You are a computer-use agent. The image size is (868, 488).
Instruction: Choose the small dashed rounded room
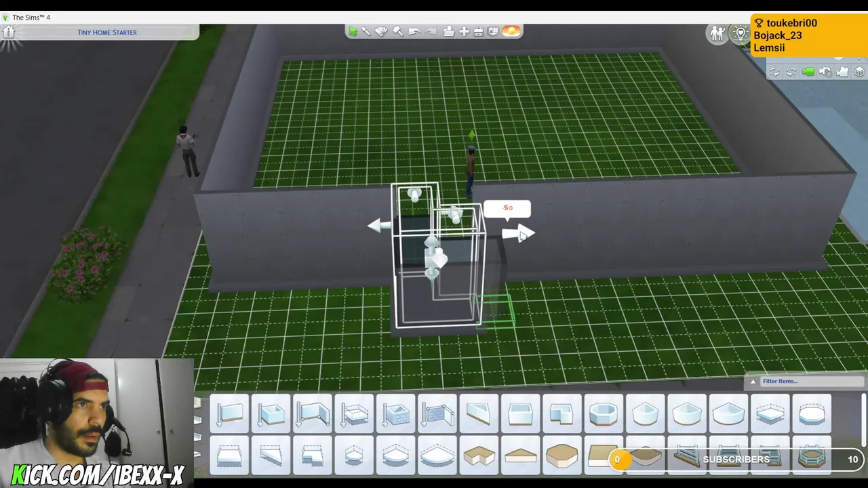click(354, 455)
